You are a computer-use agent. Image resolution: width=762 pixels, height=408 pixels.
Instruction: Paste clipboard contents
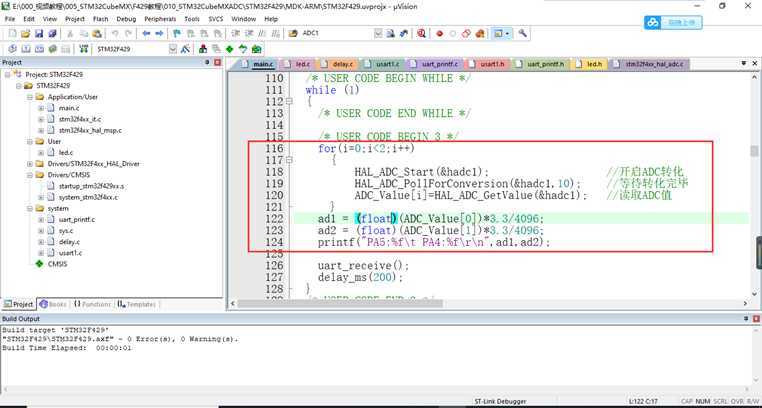[x=97, y=34]
